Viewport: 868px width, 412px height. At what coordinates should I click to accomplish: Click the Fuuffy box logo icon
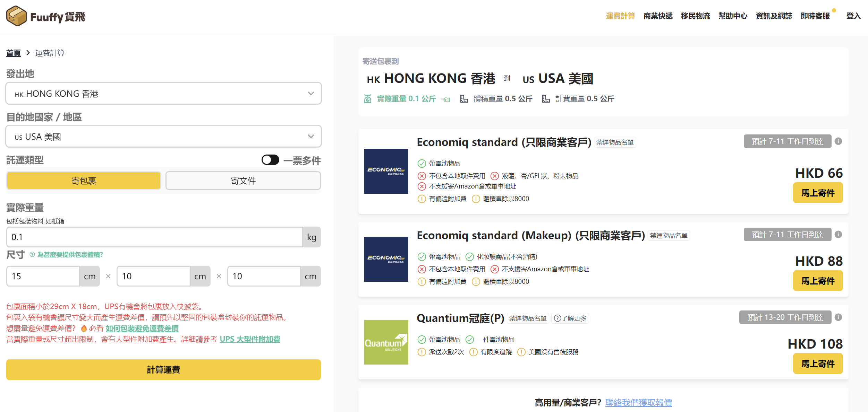tap(16, 16)
